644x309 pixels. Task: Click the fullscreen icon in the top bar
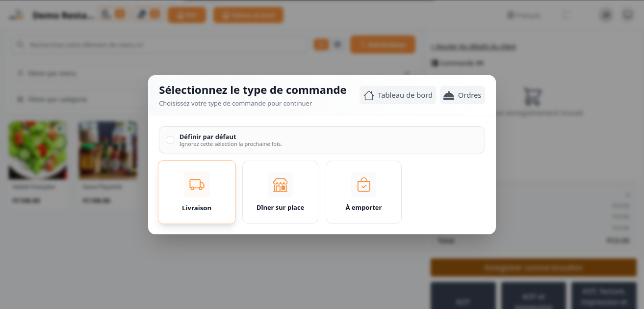pos(567,15)
